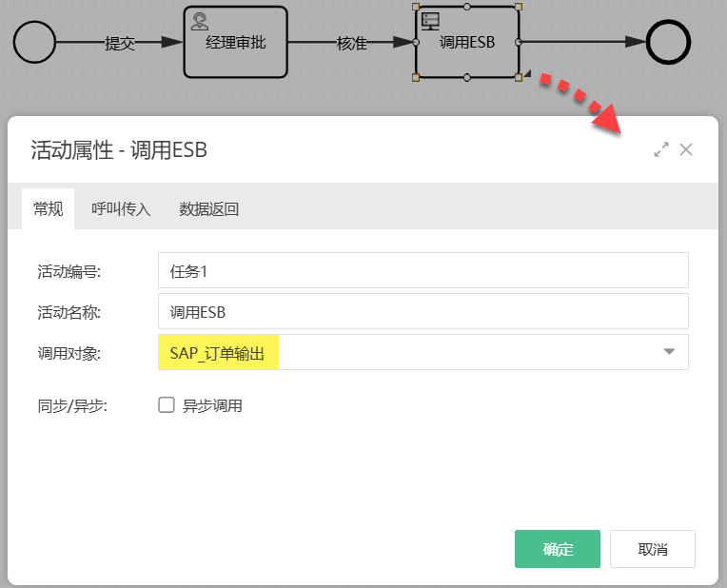Open the 呼叫传入 tab
Viewport: 727px width, 588px height.
click(121, 209)
